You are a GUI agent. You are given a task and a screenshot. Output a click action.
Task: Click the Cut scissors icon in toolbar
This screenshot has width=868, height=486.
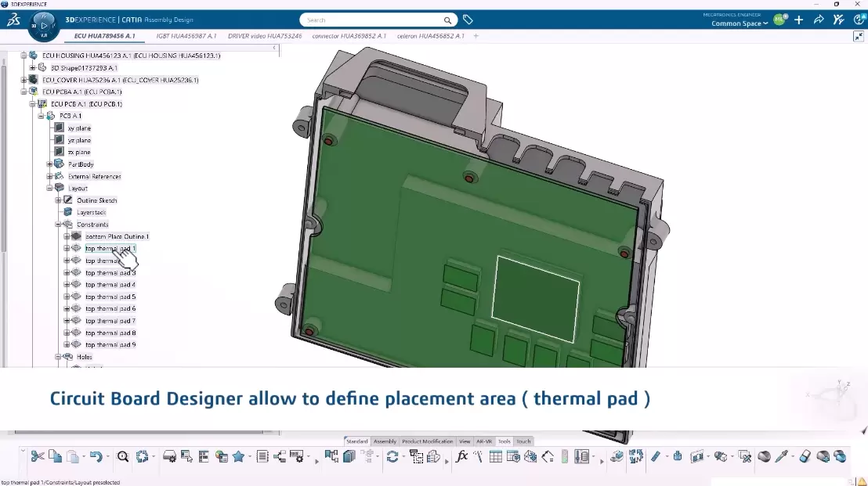pyautogui.click(x=38, y=456)
